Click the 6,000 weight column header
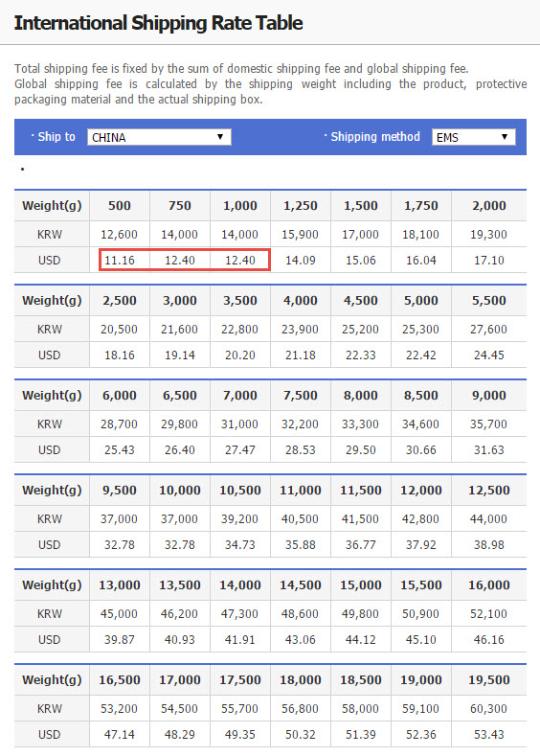Viewport: 540px width, 756px height. tap(120, 396)
